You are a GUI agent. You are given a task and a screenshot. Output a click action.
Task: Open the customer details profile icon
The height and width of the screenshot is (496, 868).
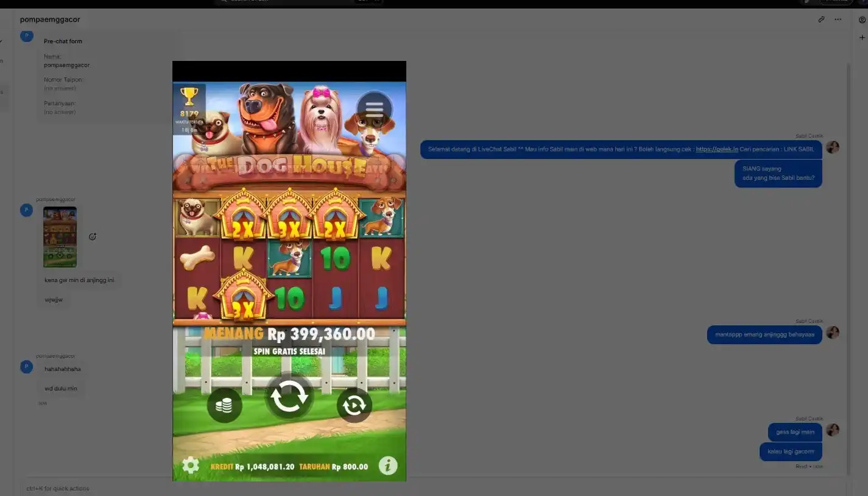click(862, 20)
